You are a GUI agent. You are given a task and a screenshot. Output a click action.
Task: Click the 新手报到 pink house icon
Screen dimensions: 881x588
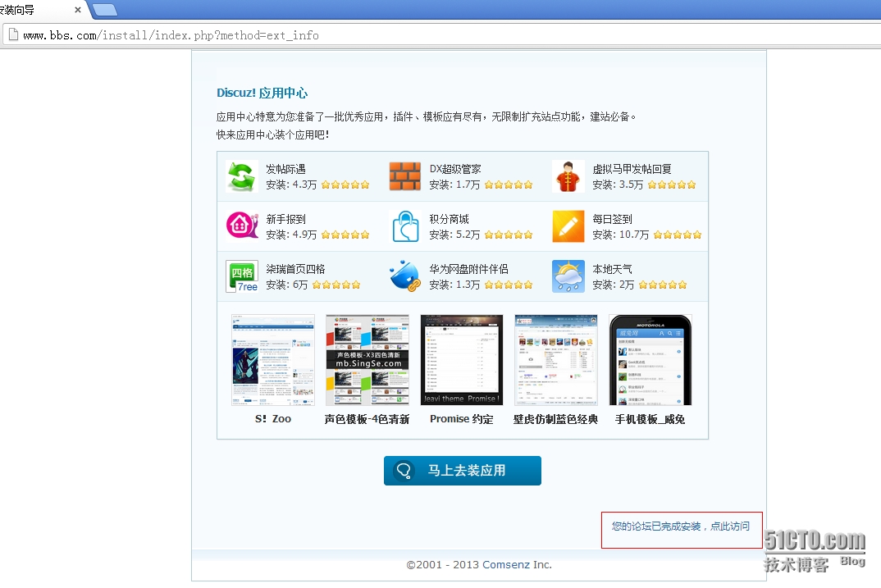pos(242,226)
